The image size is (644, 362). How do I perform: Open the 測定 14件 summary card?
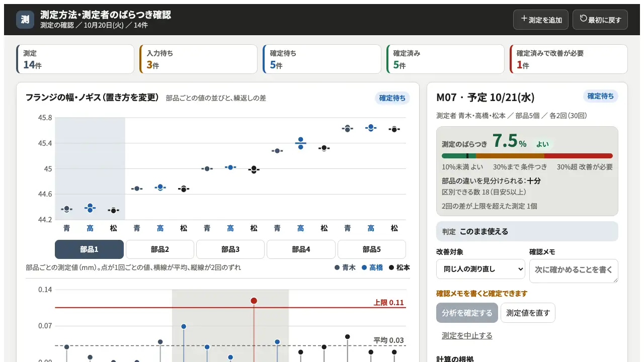coord(75,59)
